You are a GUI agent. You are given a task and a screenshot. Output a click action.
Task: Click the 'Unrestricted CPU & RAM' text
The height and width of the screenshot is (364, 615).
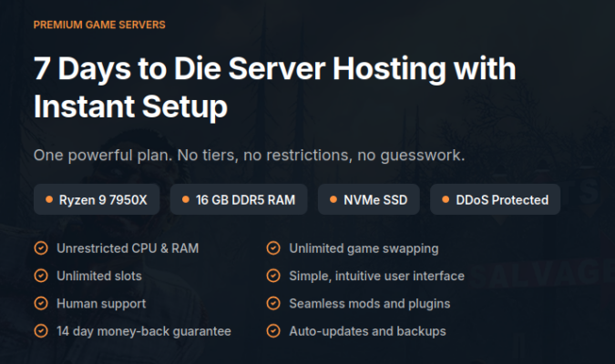point(128,248)
